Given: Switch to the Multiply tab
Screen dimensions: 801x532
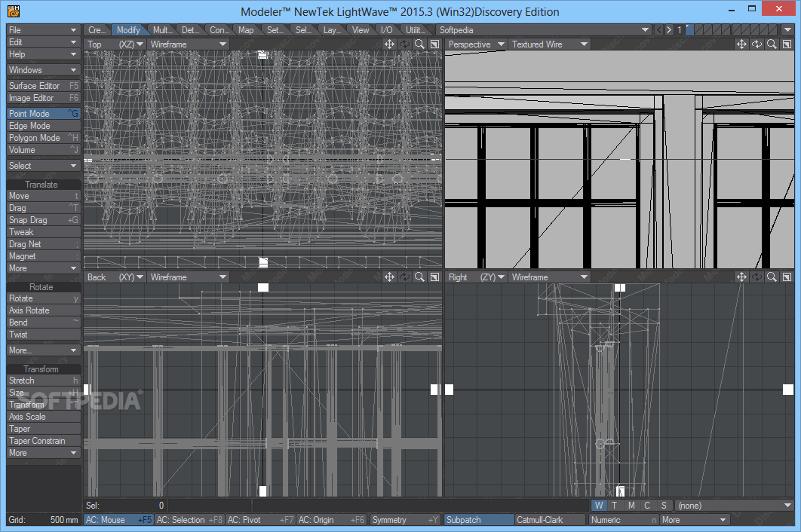Looking at the screenshot, I should (x=162, y=30).
